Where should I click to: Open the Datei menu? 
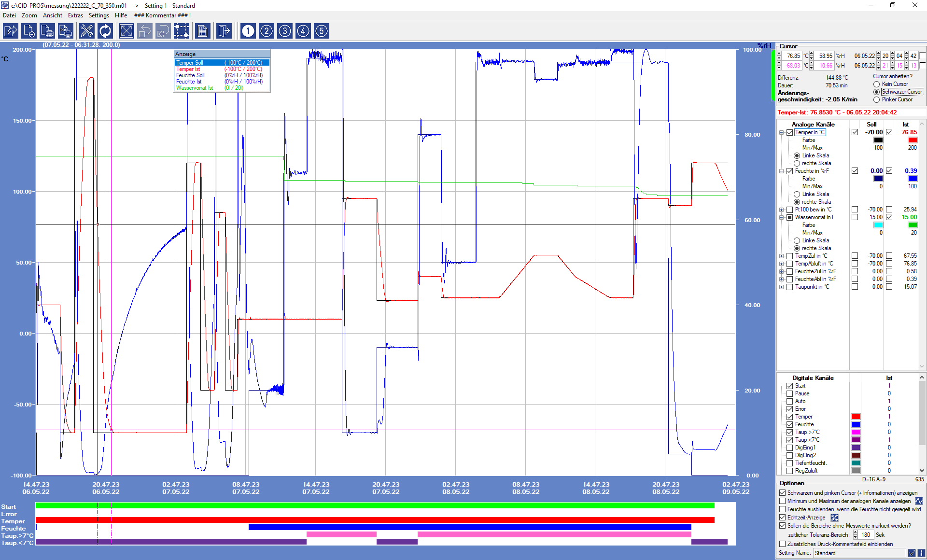(x=9, y=15)
